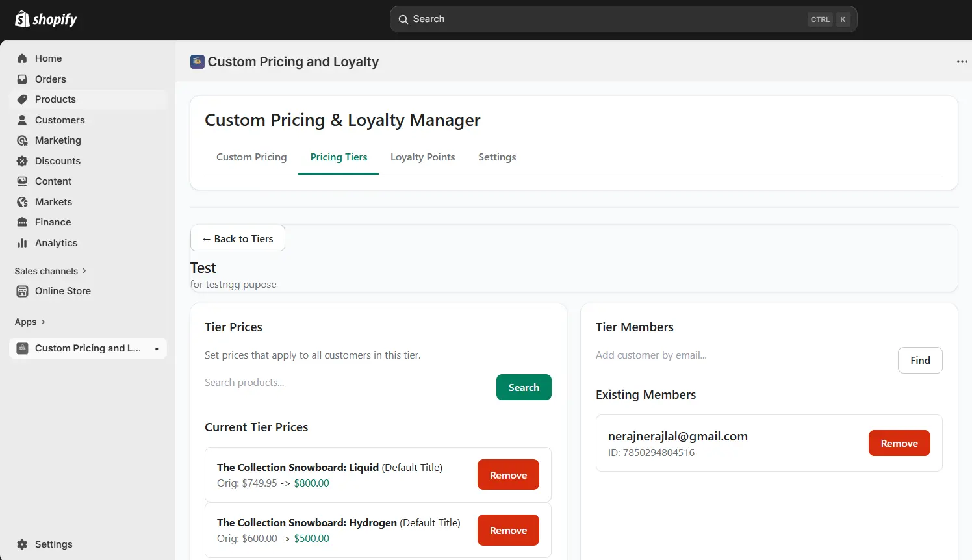Remove The Collection Snowboard: Liquid price
The image size is (972, 560).
(x=508, y=474)
